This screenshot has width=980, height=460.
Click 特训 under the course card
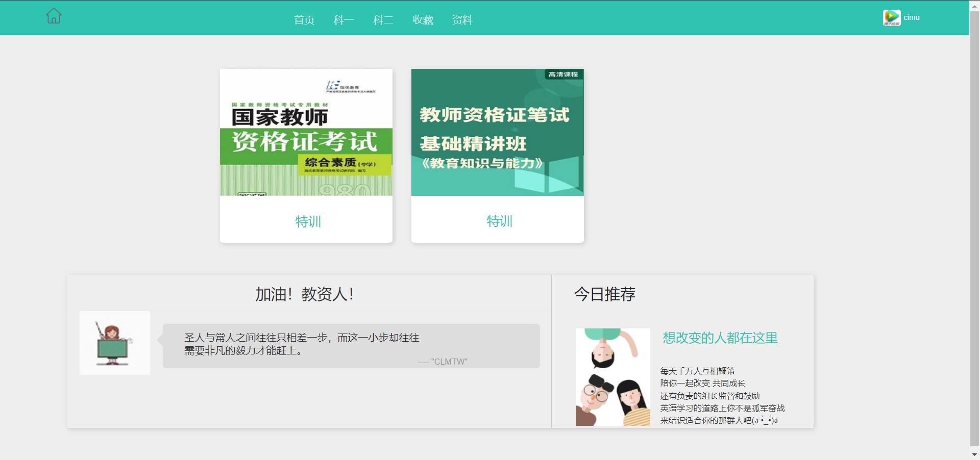(x=499, y=221)
